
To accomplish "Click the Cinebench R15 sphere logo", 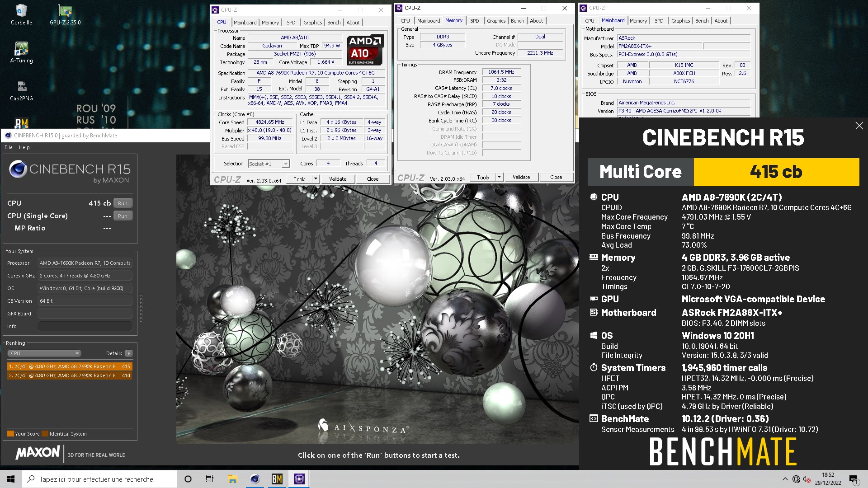I will tap(18, 169).
